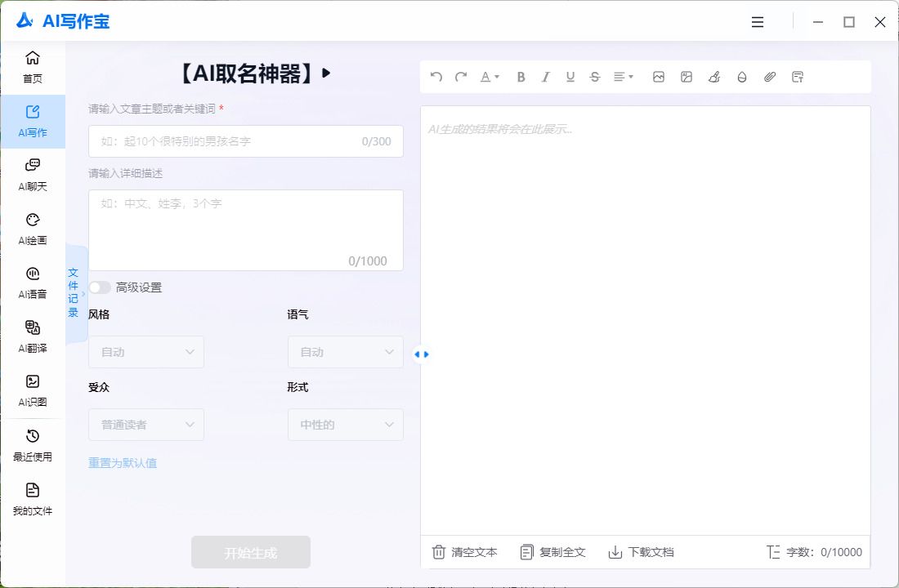Click inside the AI result editor area
The height and width of the screenshot is (588, 899).
tap(646, 321)
